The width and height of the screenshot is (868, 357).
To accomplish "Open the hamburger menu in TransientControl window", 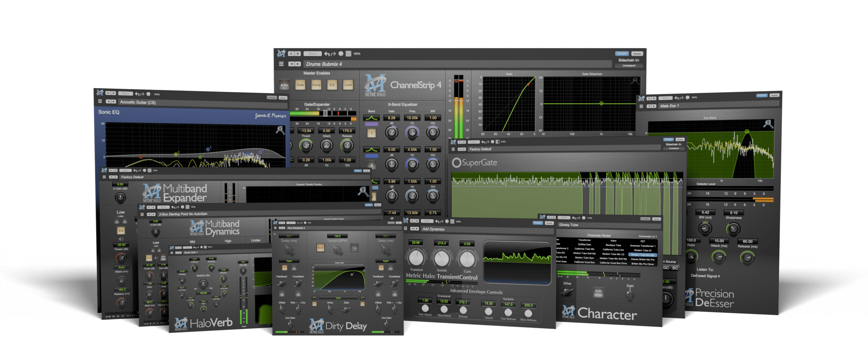I will (406, 229).
